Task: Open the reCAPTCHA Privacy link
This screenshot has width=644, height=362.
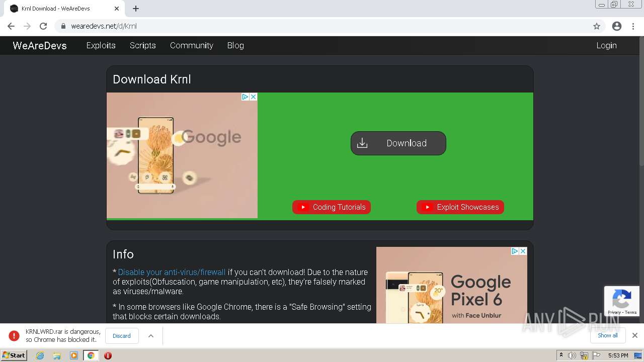Action: (x=614, y=312)
